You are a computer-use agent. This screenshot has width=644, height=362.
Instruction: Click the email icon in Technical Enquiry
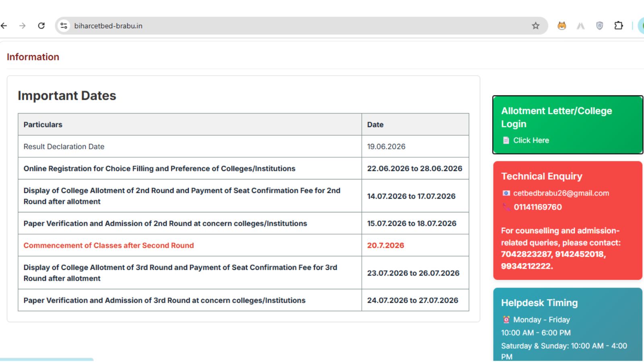(x=506, y=193)
